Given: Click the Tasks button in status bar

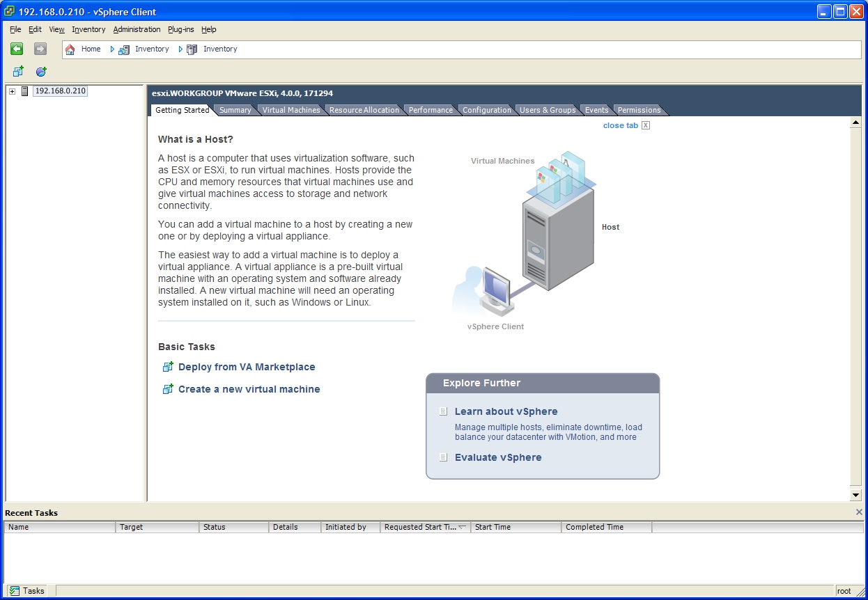Looking at the screenshot, I should (x=26, y=591).
